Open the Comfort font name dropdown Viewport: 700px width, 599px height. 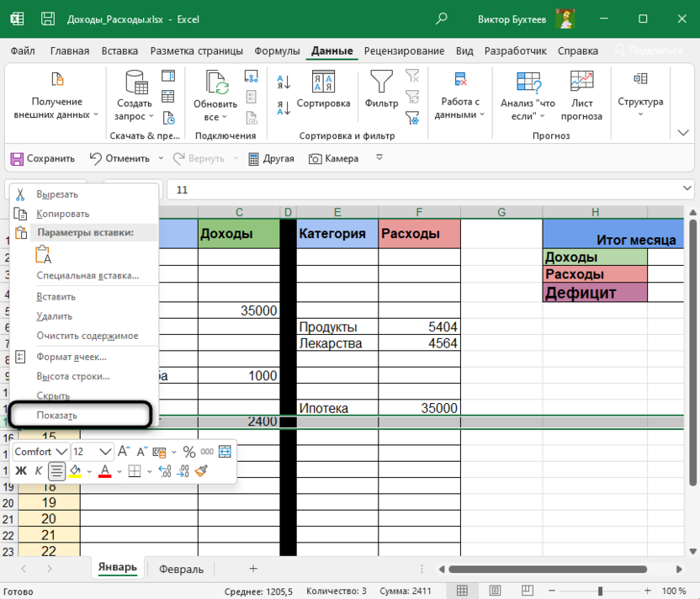pos(61,452)
